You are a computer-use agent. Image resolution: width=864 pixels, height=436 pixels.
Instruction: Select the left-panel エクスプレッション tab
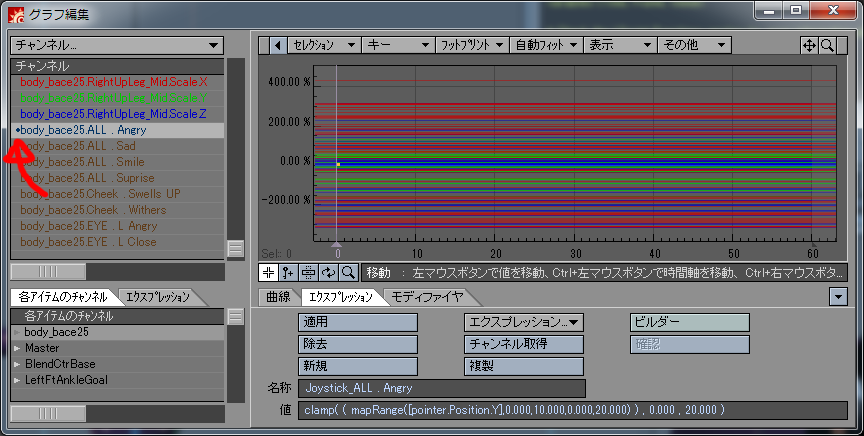click(x=158, y=297)
